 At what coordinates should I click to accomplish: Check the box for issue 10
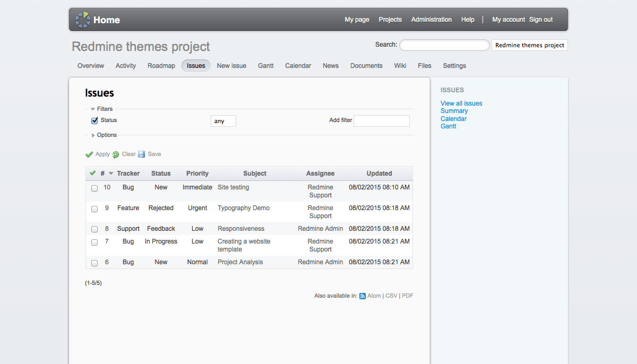94,188
